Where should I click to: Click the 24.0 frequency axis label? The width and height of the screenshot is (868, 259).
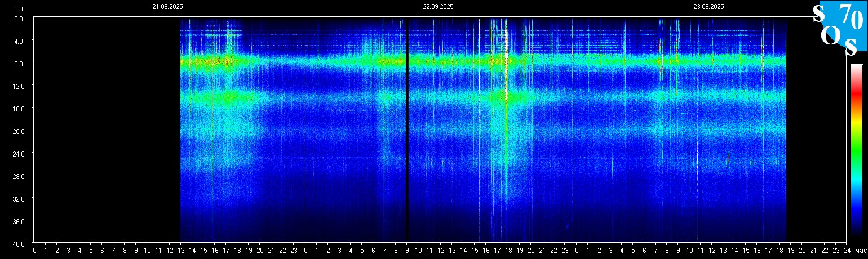coord(17,153)
